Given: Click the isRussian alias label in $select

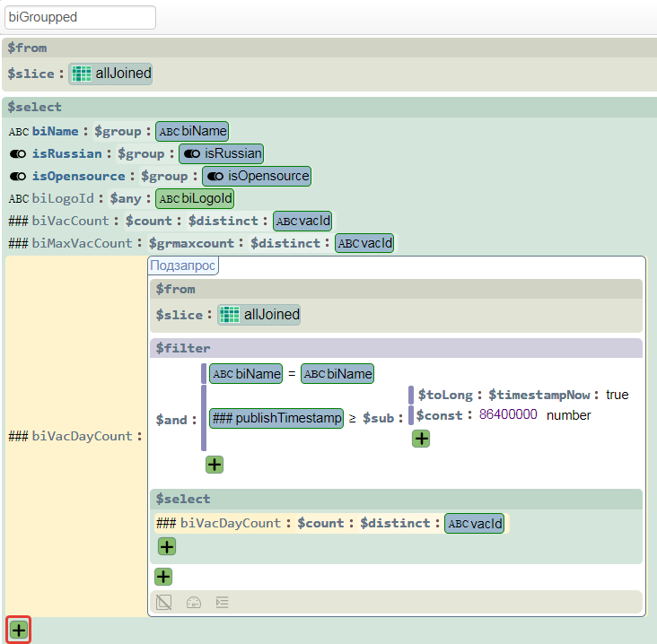Looking at the screenshot, I should (73, 153).
